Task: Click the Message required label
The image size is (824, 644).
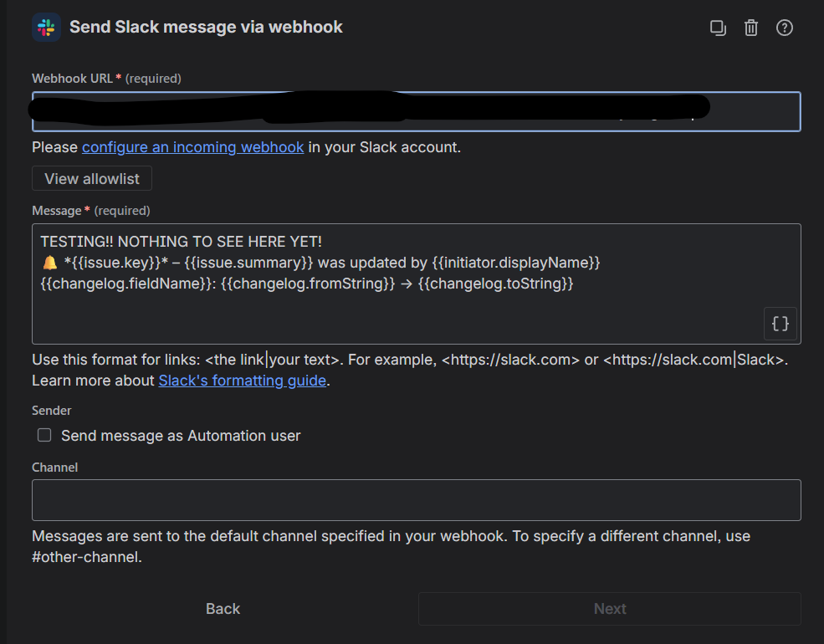Action: click(x=91, y=211)
